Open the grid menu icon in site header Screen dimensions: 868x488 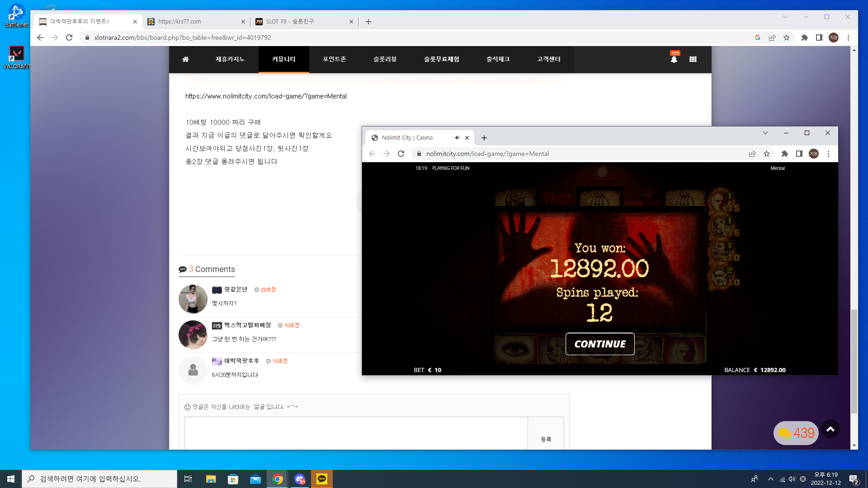(x=693, y=59)
